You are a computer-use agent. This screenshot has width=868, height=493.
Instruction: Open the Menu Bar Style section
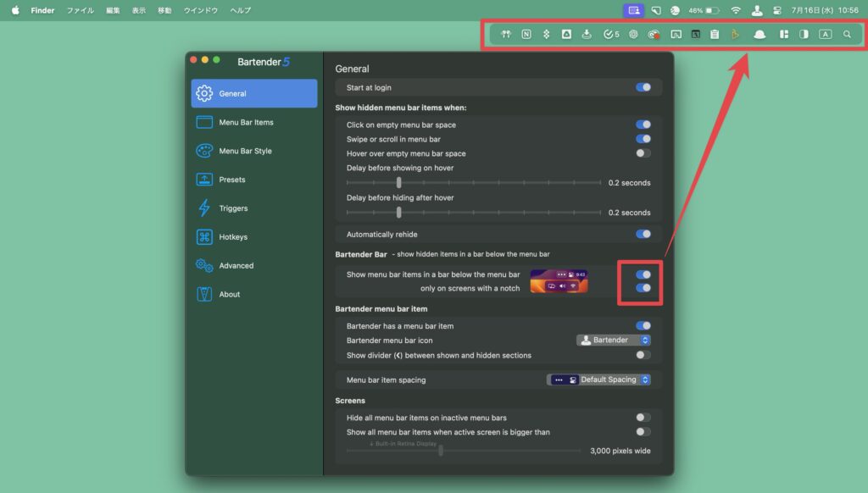coord(254,151)
